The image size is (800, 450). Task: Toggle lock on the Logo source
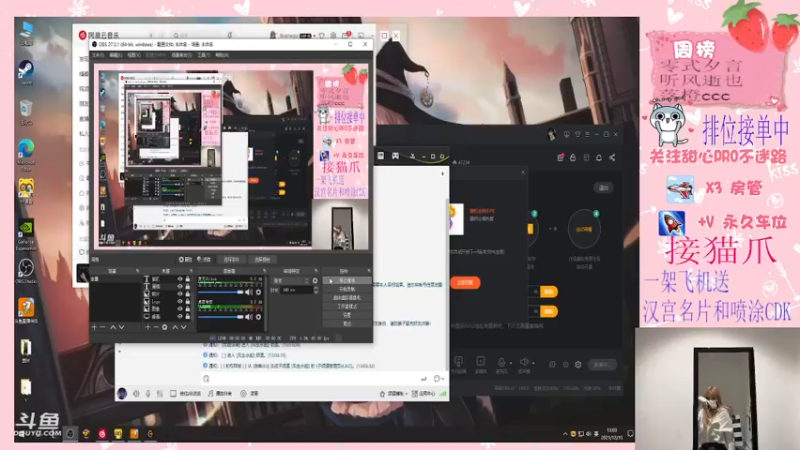(x=188, y=301)
